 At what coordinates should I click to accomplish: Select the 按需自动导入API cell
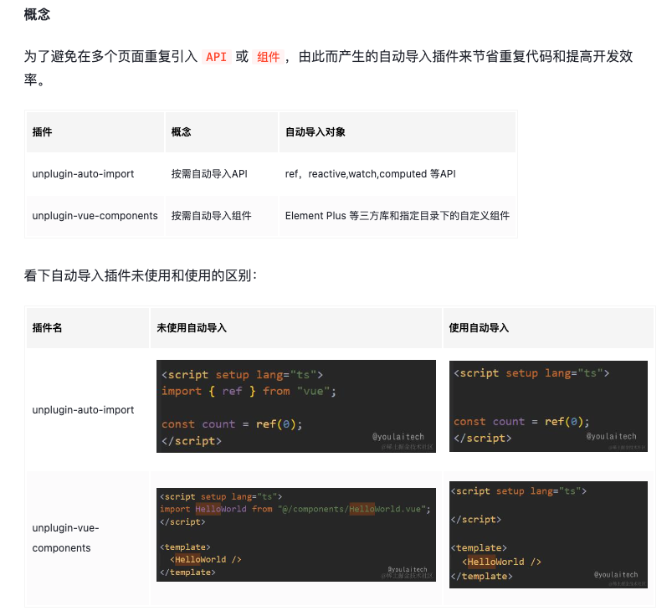222,173
